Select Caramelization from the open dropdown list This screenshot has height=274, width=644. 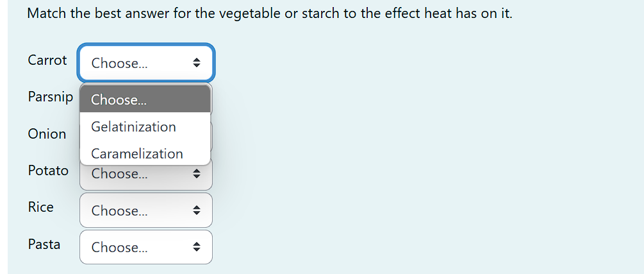click(145, 153)
